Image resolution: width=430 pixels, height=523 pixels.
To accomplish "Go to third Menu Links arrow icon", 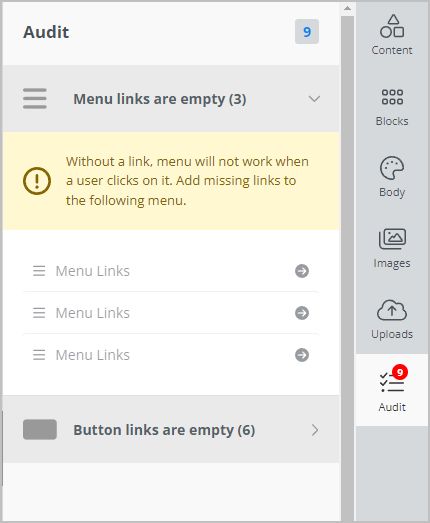I will (302, 355).
